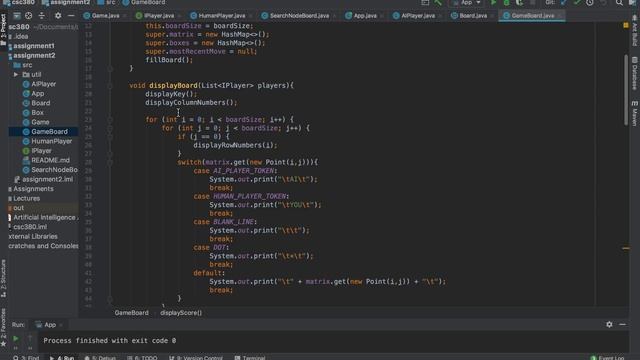
Task: Select External Libraries node
Action: pos(33,236)
